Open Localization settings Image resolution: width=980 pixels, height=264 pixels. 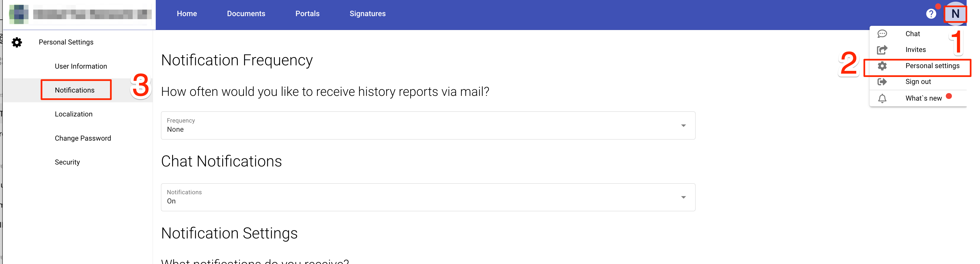pyautogui.click(x=73, y=114)
